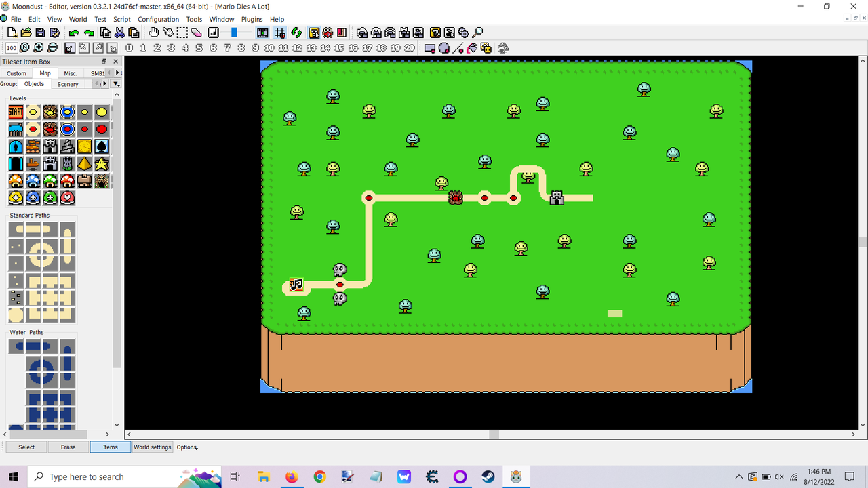This screenshot has height=488, width=868.
Task: Select the hand scroll tool
Action: point(154,33)
